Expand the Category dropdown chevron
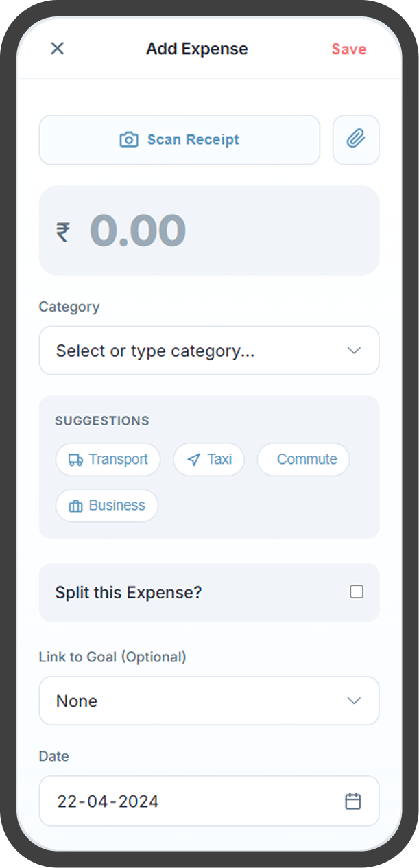Screen dimensions: 419x868 point(354,351)
